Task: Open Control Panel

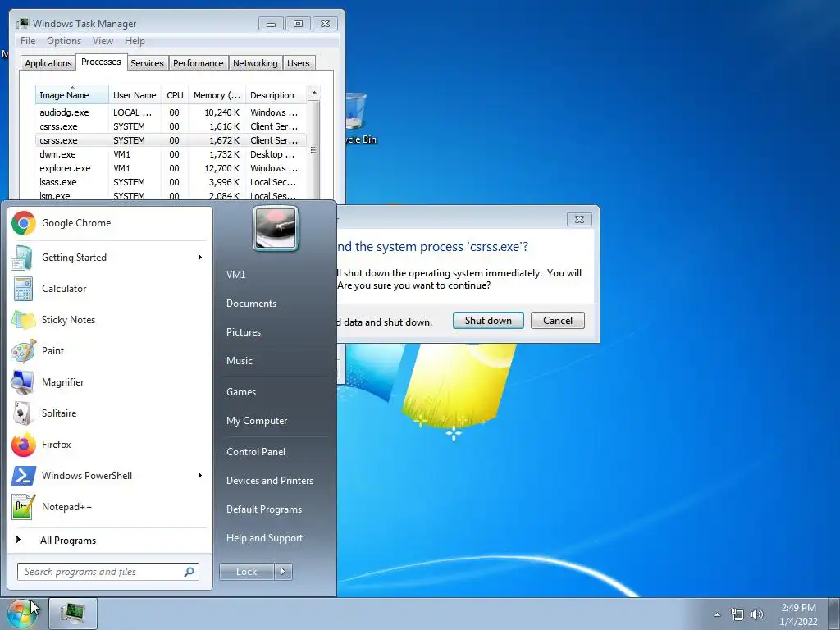Action: click(256, 452)
